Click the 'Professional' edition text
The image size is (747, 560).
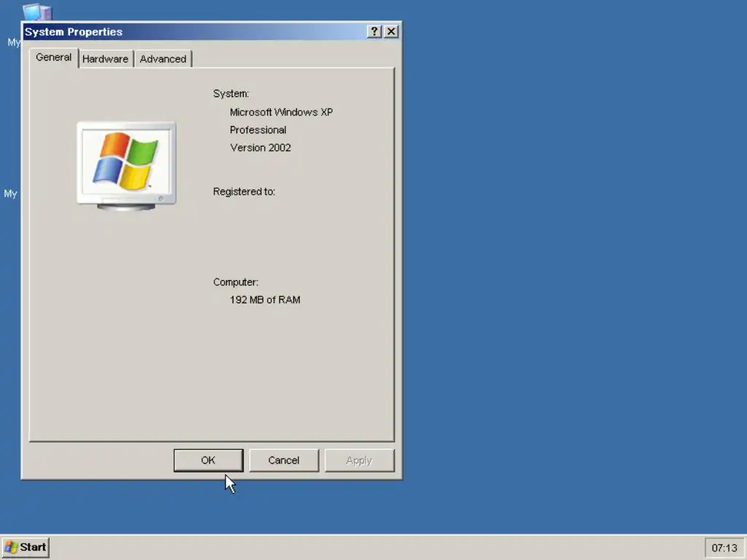tap(258, 130)
